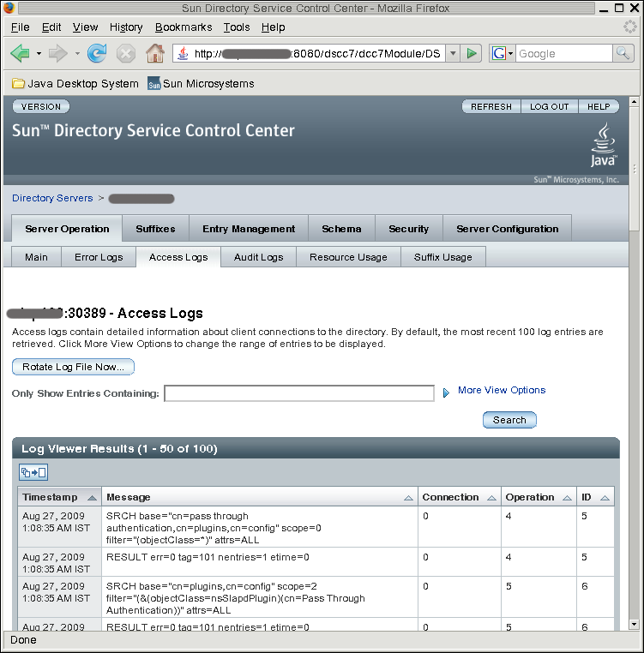Click the page scrollbar up arrow

(634, 101)
